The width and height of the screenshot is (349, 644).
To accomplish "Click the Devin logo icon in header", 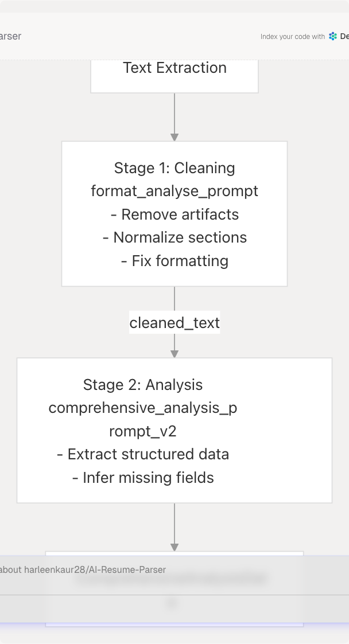I will (333, 36).
